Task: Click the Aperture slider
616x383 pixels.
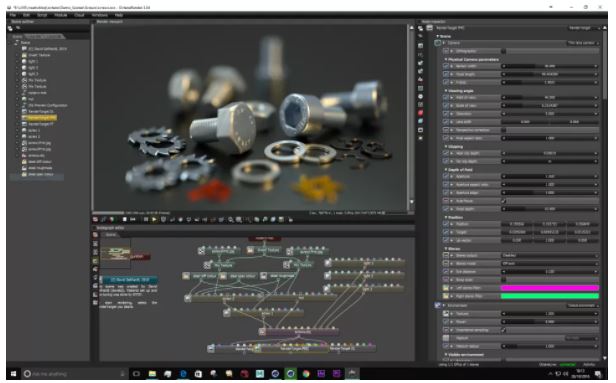Action: [x=550, y=176]
